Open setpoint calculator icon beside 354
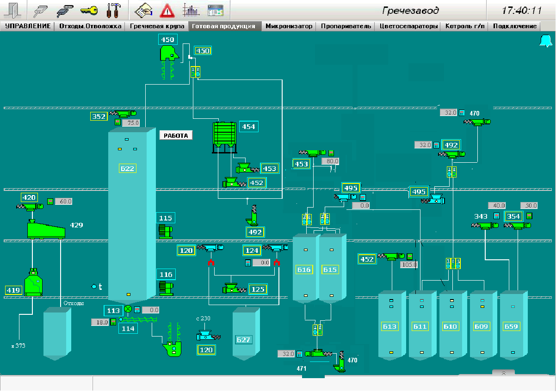This screenshot has width=556, height=392. 529,216
